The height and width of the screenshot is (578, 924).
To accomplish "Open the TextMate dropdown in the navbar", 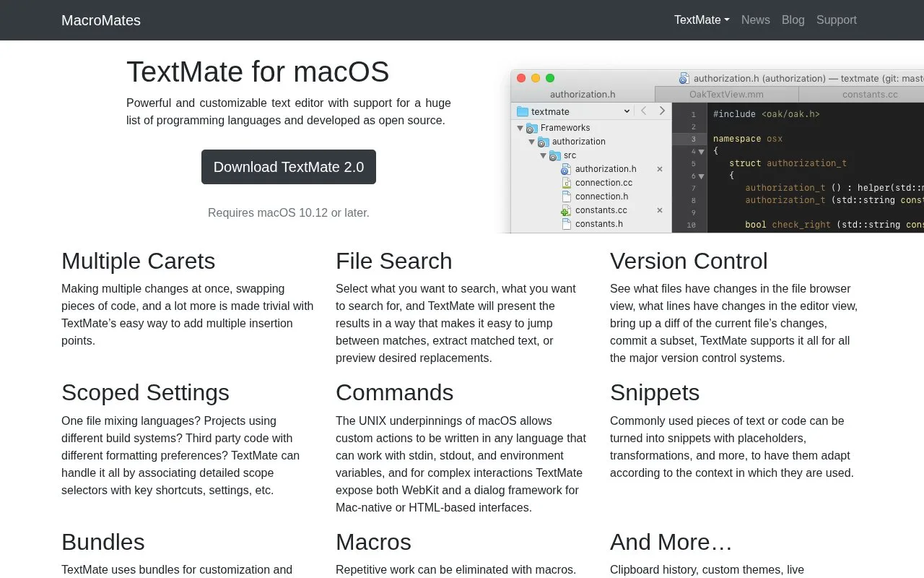I will coord(702,20).
